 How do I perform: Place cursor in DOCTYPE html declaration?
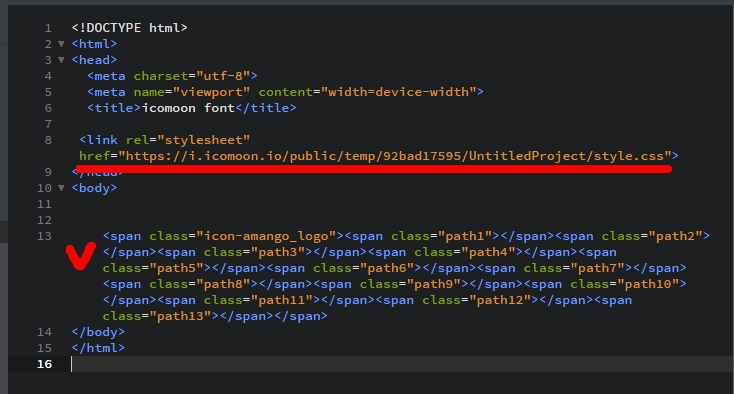coord(129,28)
